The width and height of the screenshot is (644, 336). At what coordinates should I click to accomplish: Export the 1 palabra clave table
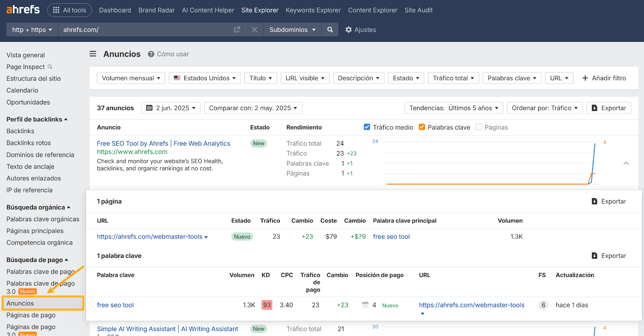point(609,256)
